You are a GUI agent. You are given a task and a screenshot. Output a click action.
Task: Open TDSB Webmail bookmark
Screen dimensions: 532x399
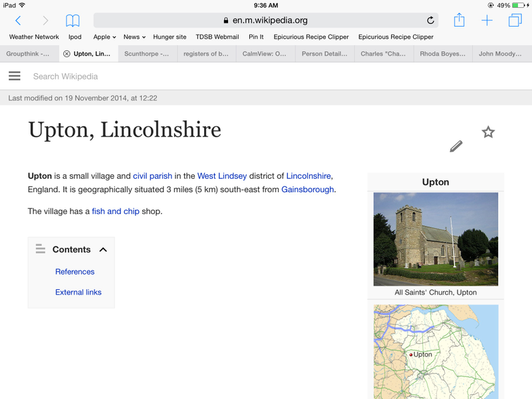pos(217,37)
